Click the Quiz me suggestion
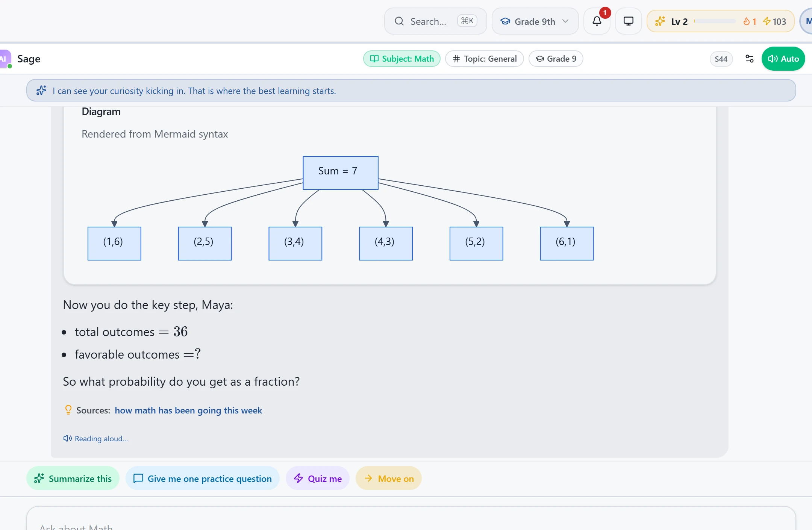Viewport: 812px width, 530px height. 318,479
